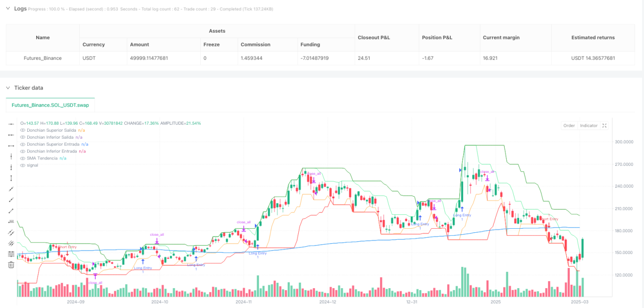The height and width of the screenshot is (308, 644).
Task: Click the Order button on chart
Action: [569, 126]
